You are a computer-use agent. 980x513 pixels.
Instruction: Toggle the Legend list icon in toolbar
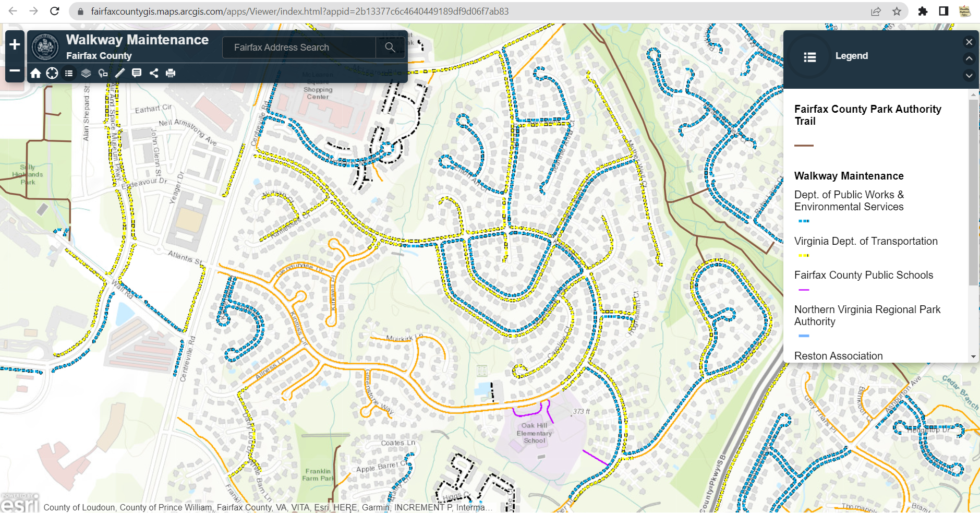69,73
